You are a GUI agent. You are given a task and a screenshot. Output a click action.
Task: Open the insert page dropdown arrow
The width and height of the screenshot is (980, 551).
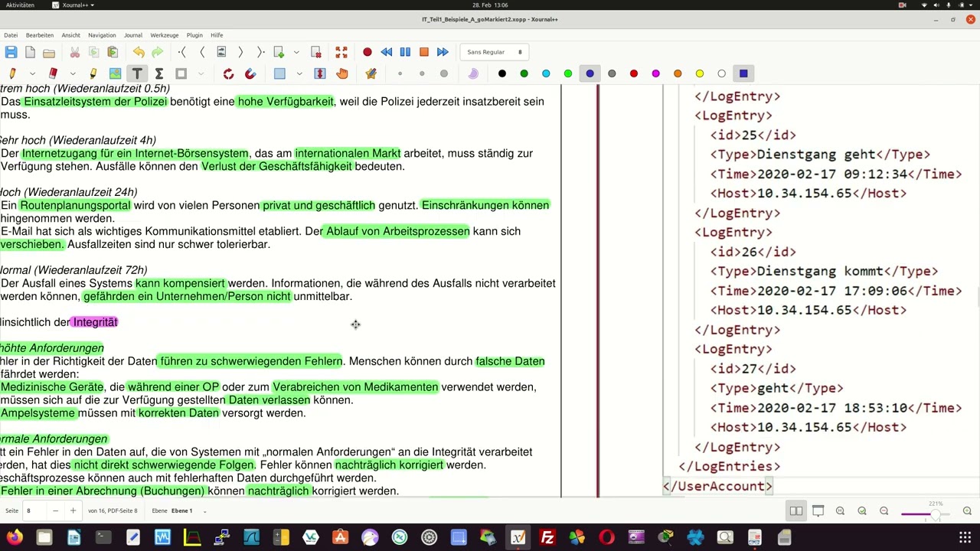tap(296, 52)
